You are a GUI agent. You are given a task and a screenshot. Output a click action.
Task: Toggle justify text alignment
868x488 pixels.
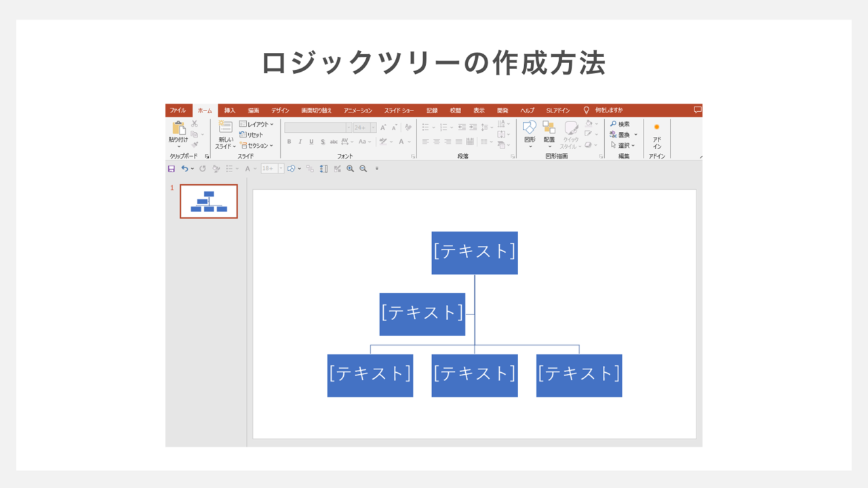click(x=459, y=142)
